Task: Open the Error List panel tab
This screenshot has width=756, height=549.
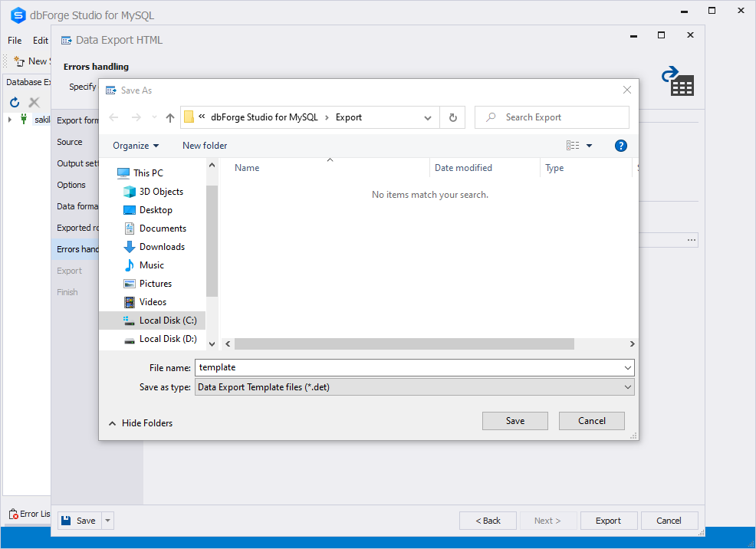Action: [30, 514]
